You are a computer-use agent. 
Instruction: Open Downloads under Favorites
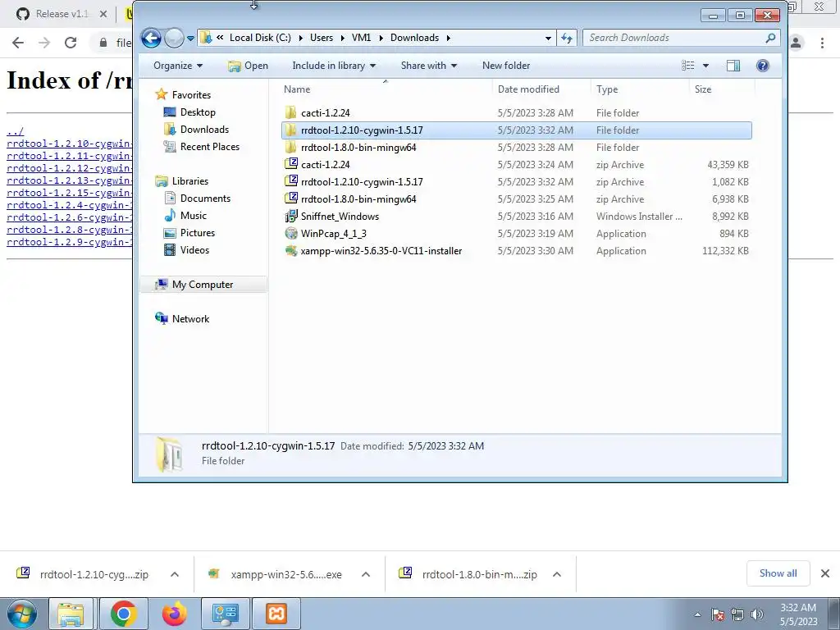(x=204, y=129)
